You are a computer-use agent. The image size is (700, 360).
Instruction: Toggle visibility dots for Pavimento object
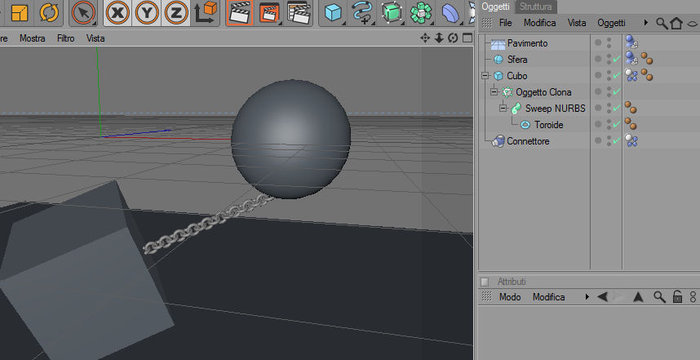click(608, 43)
